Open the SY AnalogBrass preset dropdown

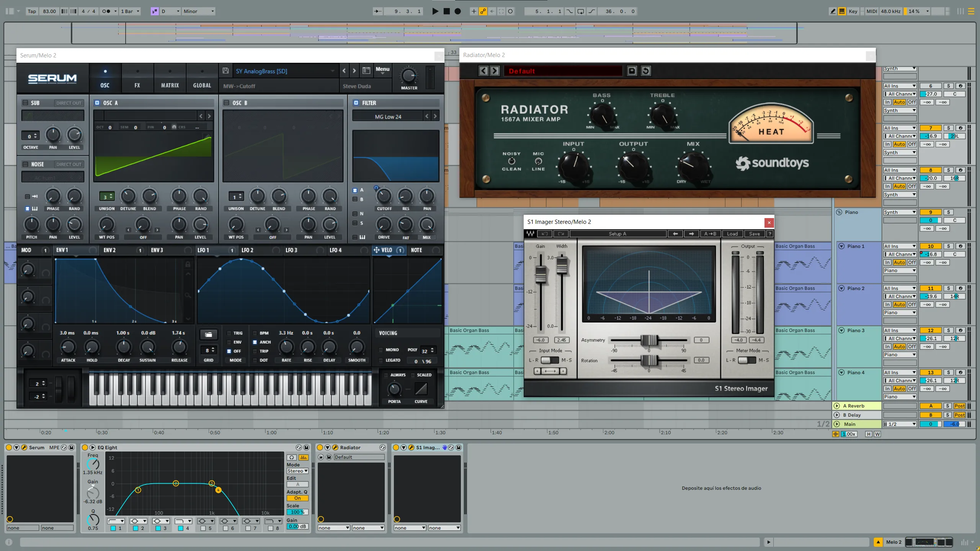pyautogui.click(x=285, y=71)
